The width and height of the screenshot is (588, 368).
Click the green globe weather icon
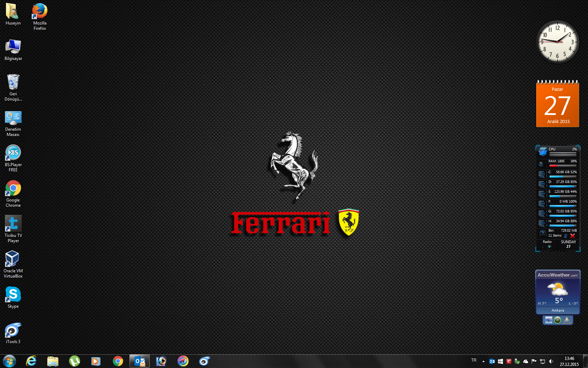(x=558, y=320)
